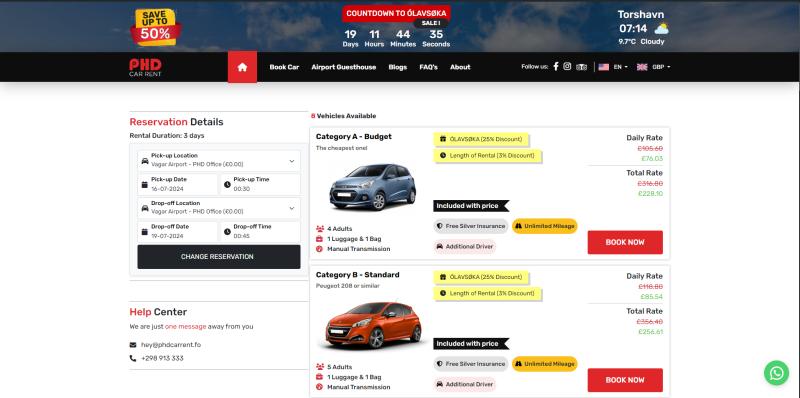The image size is (800, 398).
Task: Click the calendar icon in Pick-up Date
Action: (144, 185)
